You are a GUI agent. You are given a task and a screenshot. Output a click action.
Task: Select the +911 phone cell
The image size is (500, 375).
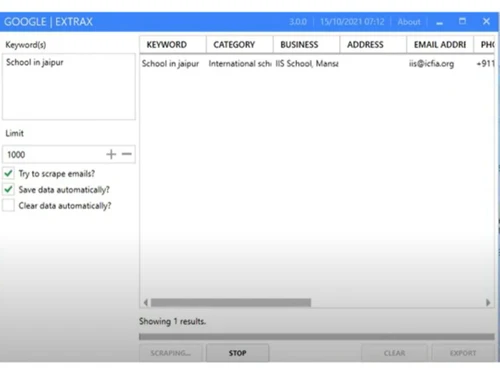click(x=485, y=64)
